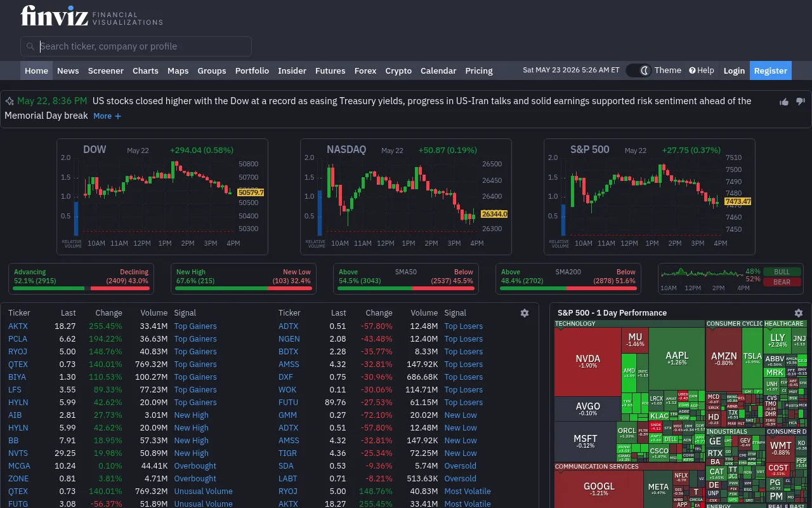The height and width of the screenshot is (508, 812).
Task: Open the Calendar menu item
Action: [x=438, y=70]
